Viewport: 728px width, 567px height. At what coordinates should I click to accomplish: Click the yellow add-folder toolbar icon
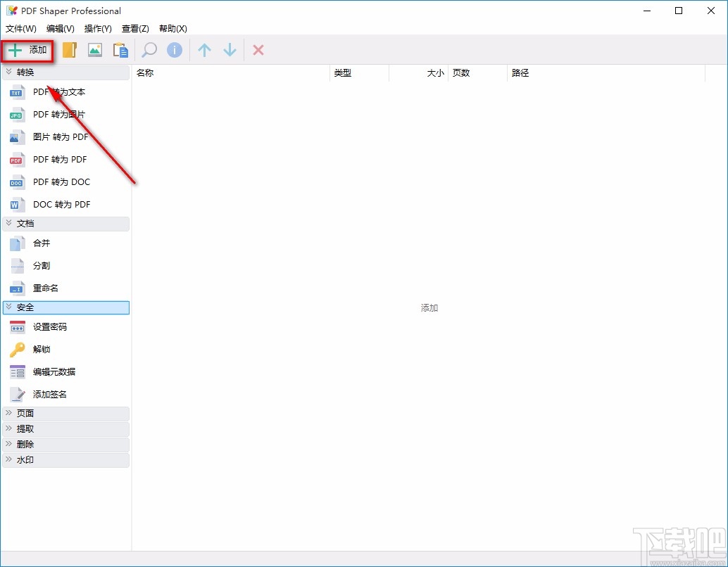pos(69,50)
